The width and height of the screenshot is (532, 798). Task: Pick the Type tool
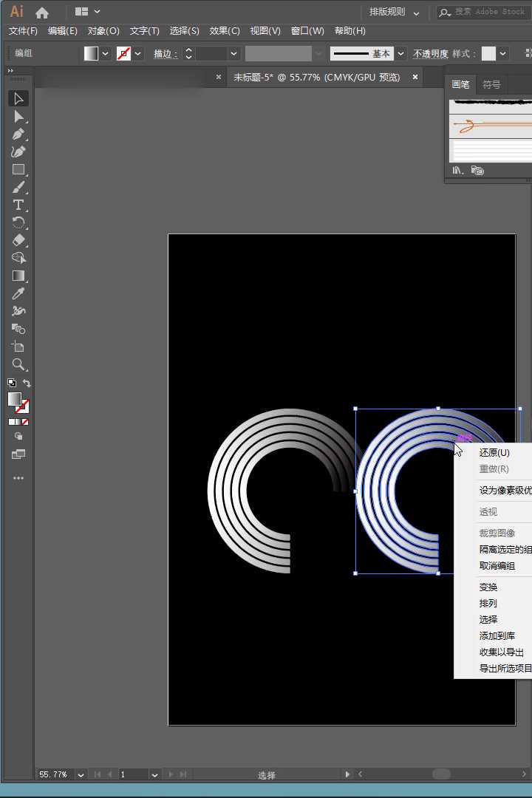[x=18, y=205]
